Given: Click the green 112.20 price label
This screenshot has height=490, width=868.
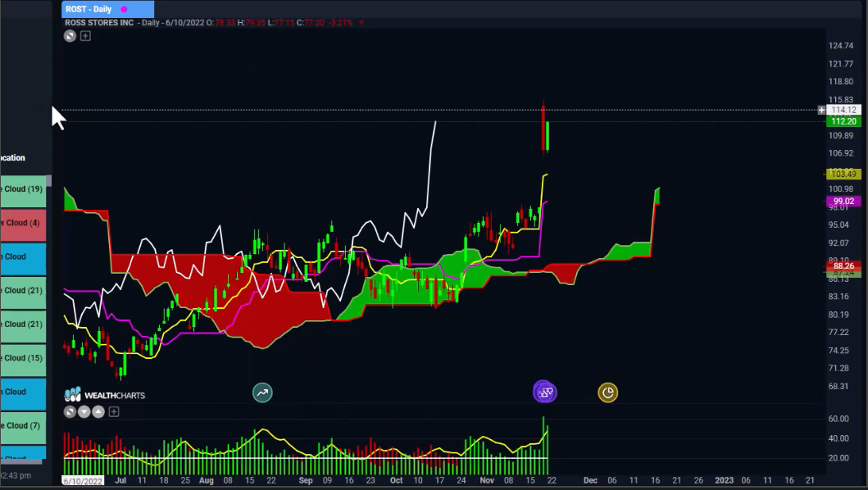Looking at the screenshot, I should coord(843,121).
